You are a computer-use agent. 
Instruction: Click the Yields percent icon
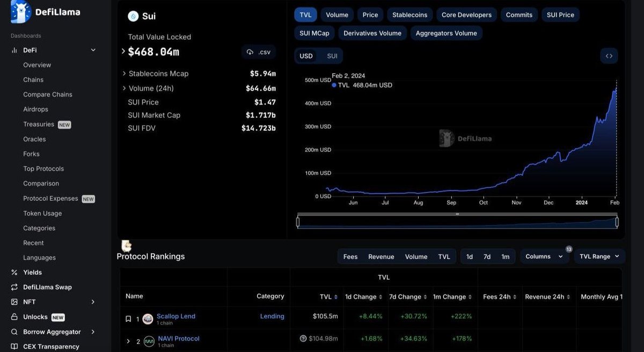coord(14,273)
